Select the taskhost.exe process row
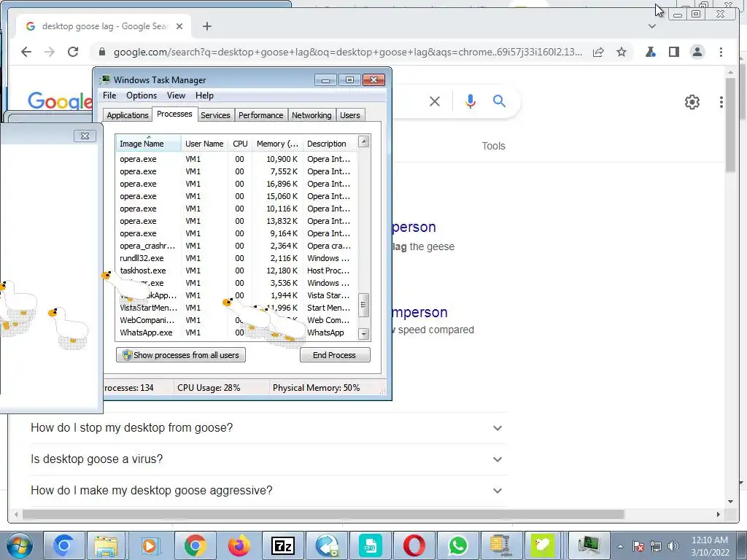747x560 pixels. (x=236, y=271)
